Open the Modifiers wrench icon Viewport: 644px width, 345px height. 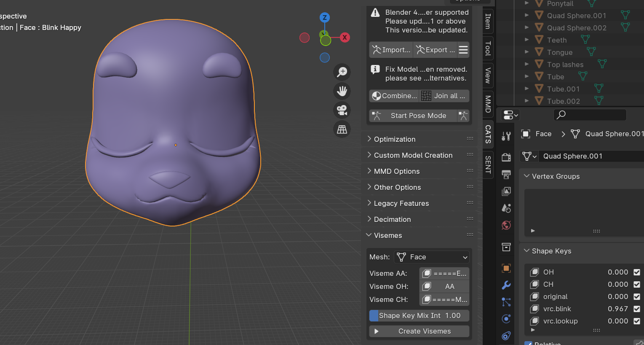coord(506,285)
